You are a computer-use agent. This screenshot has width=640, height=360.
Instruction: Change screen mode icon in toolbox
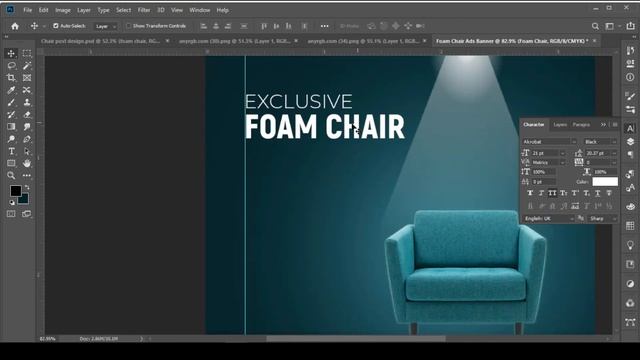[27, 214]
